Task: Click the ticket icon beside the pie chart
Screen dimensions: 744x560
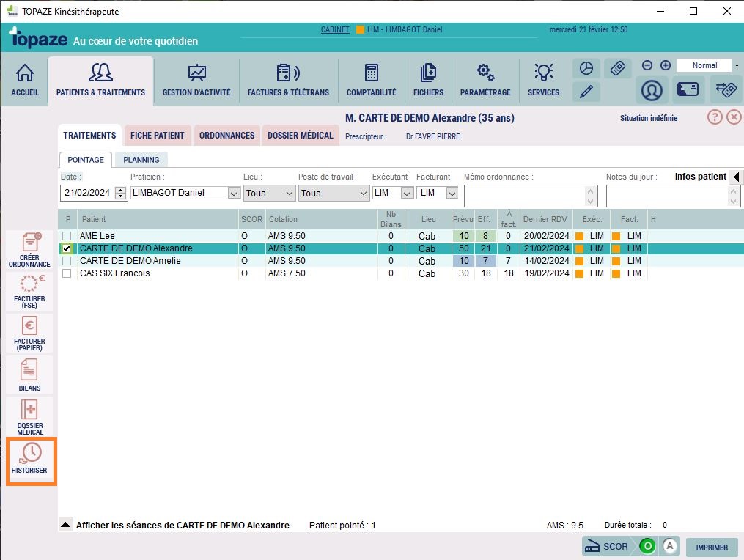Action: [617, 68]
